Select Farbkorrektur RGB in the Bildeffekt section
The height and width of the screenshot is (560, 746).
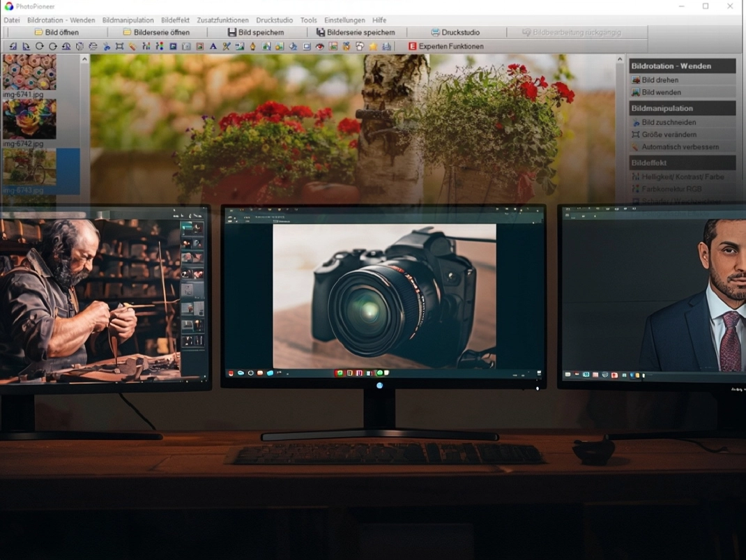668,188
